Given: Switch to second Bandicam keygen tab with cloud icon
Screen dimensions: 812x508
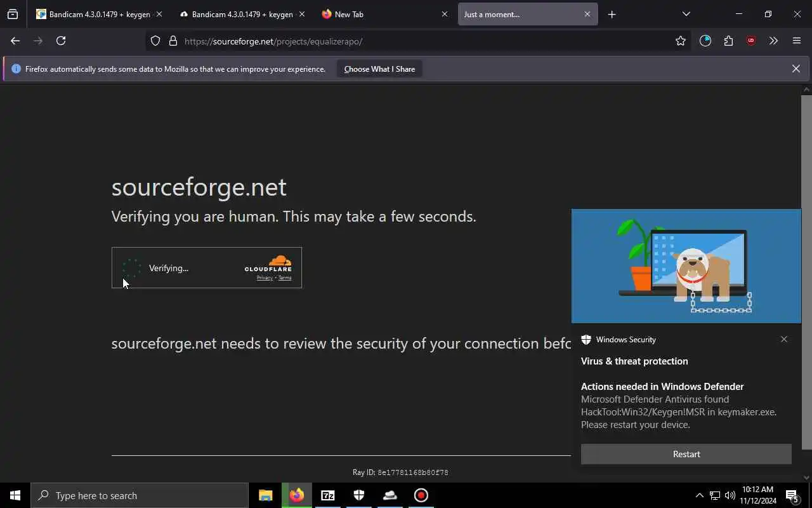Looking at the screenshot, I should pos(242,14).
